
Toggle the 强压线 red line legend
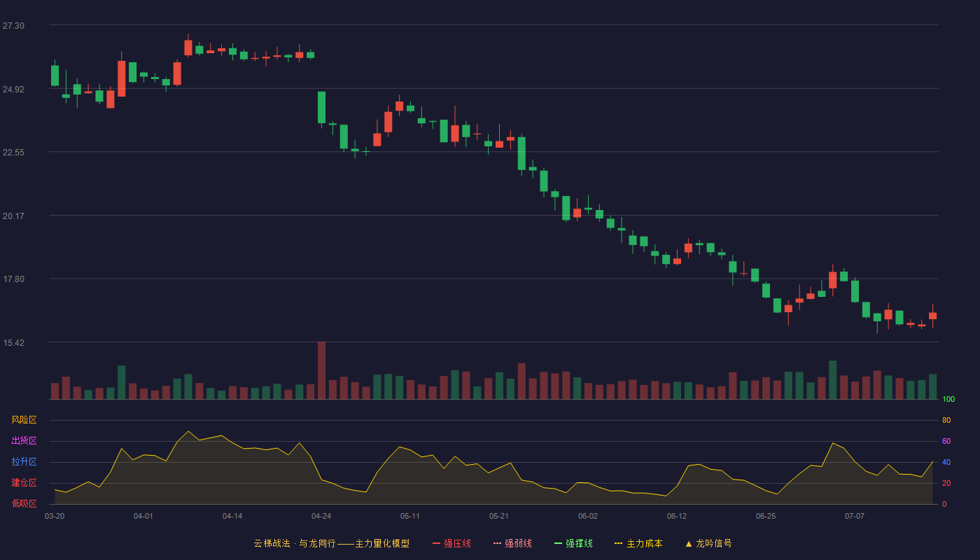click(x=451, y=543)
